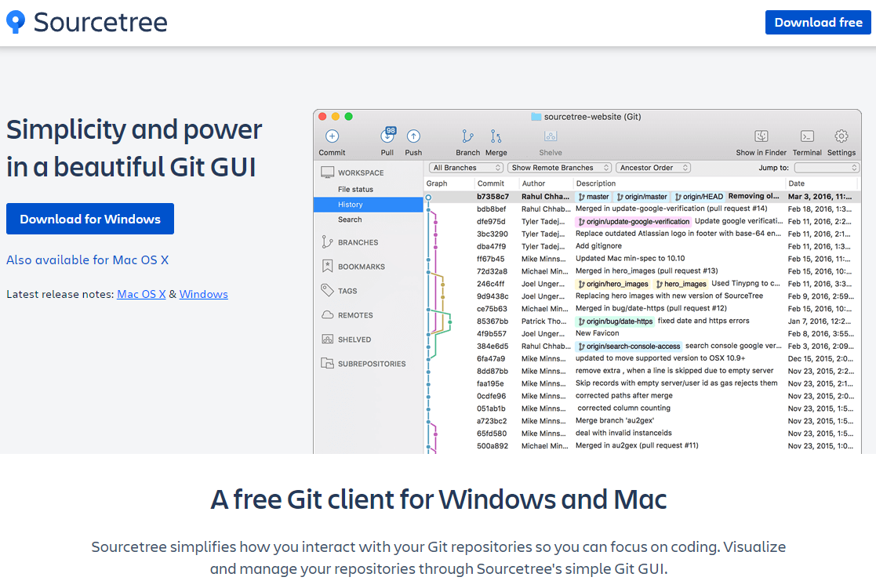Select the Add gitignore commit description
The image size is (876, 588).
(x=598, y=245)
